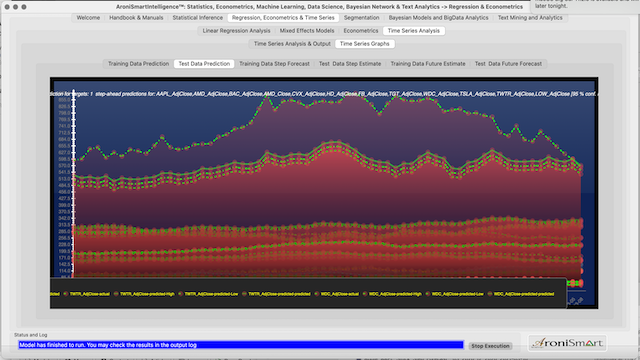This screenshot has height=360, width=640.
Task: Select the status log message field
Action: [x=241, y=345]
